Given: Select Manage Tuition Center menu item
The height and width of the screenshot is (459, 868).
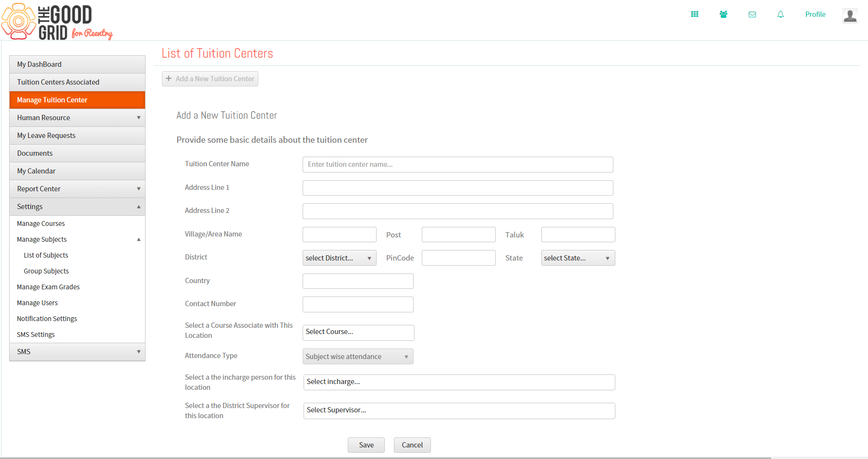Looking at the screenshot, I should 77,100.
